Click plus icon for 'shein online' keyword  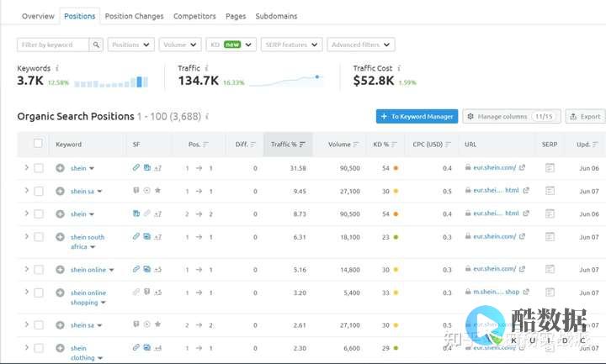[60, 270]
